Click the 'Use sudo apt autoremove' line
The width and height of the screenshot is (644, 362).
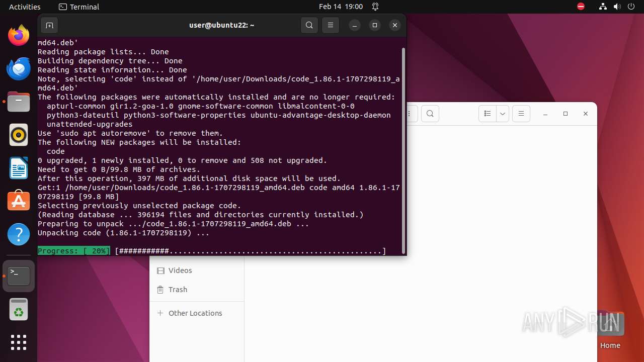pyautogui.click(x=130, y=133)
